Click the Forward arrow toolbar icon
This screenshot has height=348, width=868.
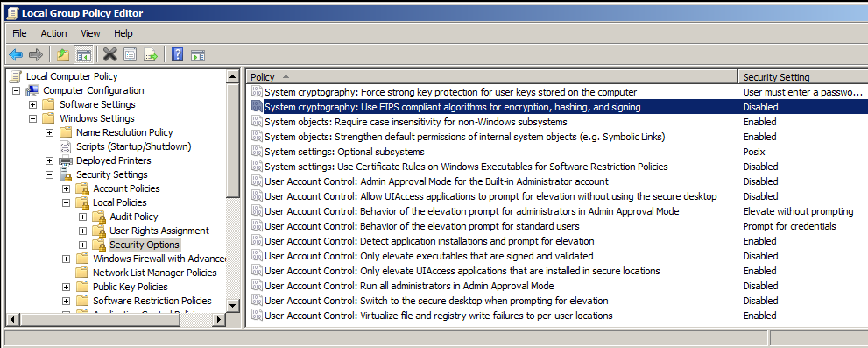point(35,54)
